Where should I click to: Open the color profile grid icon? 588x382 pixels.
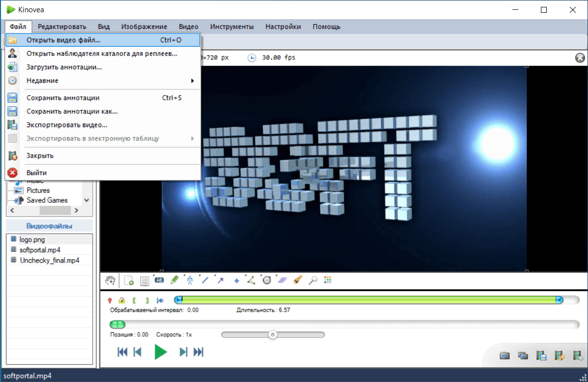coord(328,280)
